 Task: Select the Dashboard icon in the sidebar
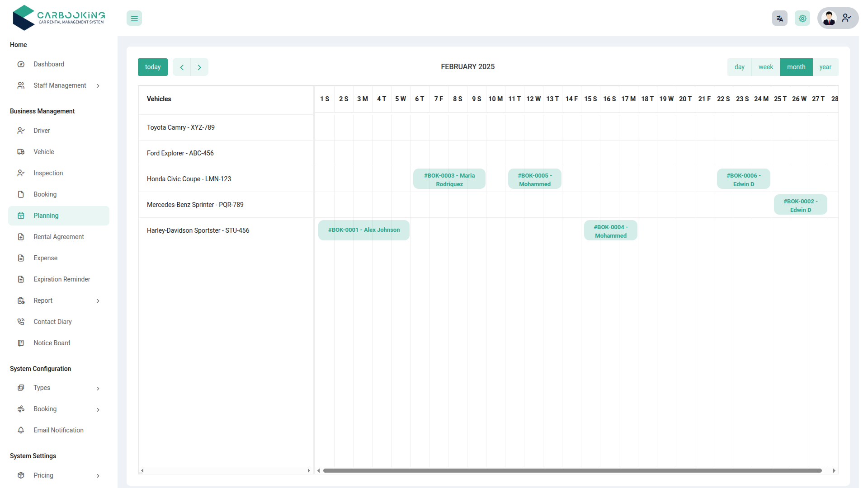coord(21,64)
